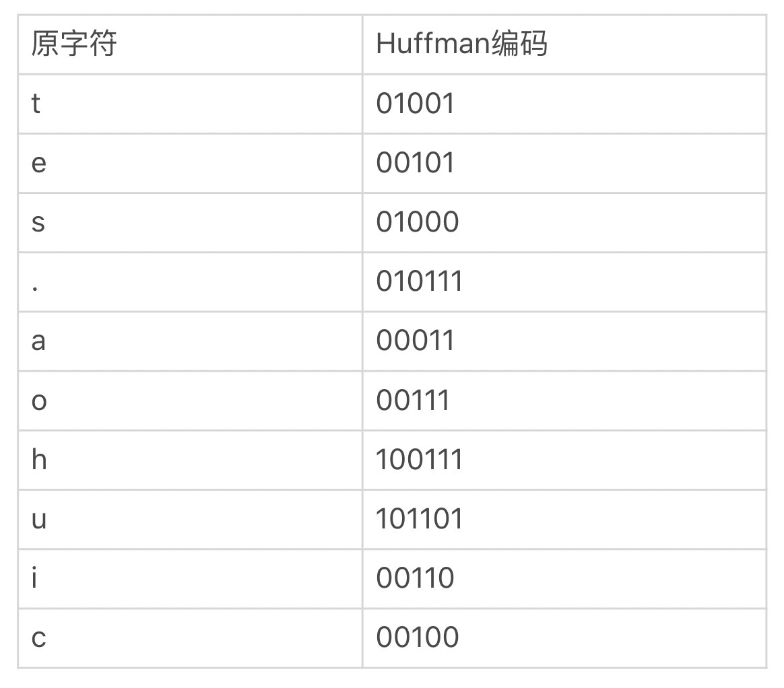This screenshot has height=688, width=784.
Task: Click the six-digit code 010111
Action: tap(420, 281)
